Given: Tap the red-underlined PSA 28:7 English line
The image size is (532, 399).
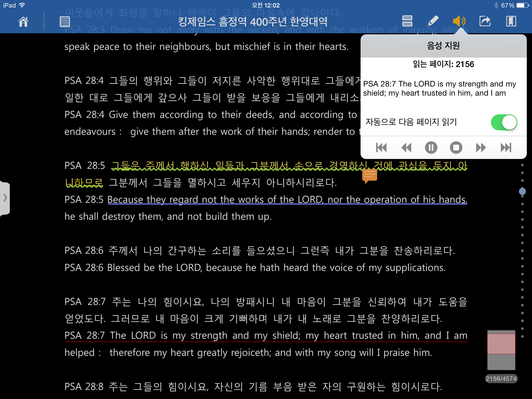Looking at the screenshot, I should (x=266, y=335).
